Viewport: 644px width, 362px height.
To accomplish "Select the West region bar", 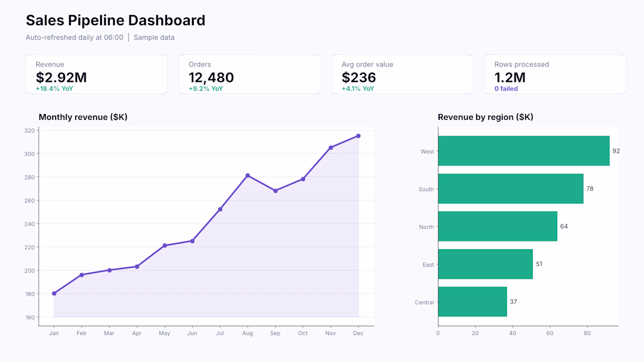I will coord(523,151).
